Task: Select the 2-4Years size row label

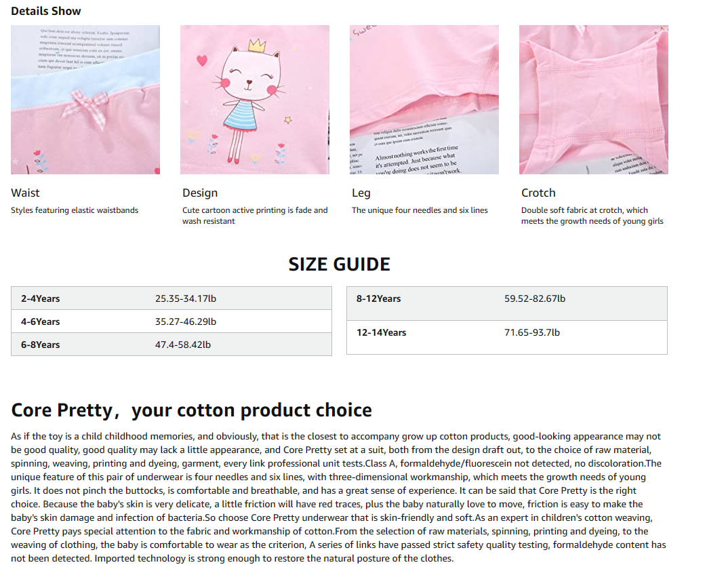Action: [x=41, y=298]
